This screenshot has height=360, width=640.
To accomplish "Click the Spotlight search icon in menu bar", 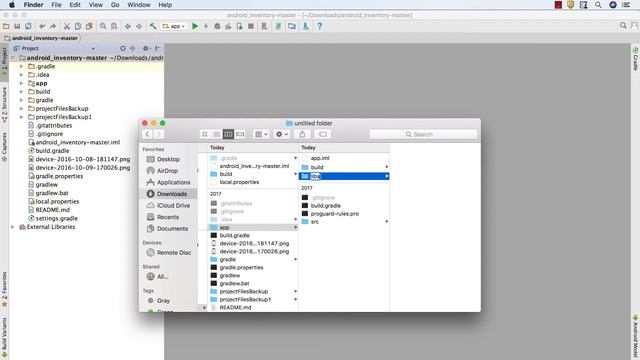I will click(x=598, y=5).
